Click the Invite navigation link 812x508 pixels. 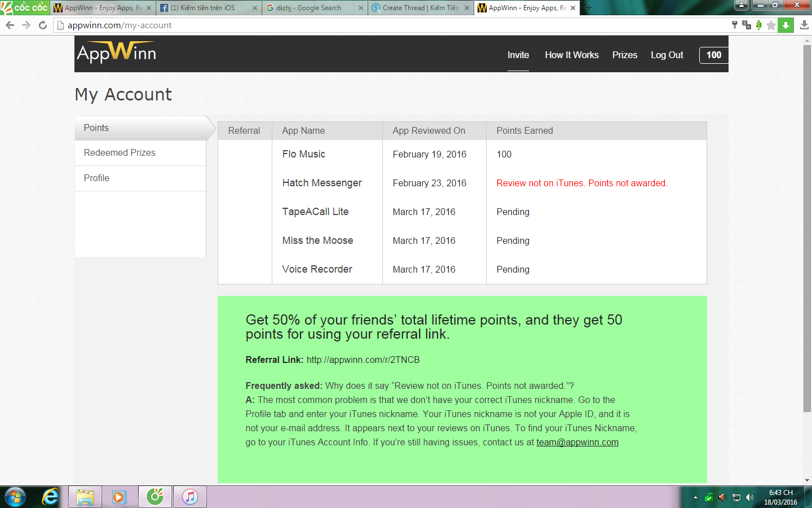tap(518, 55)
